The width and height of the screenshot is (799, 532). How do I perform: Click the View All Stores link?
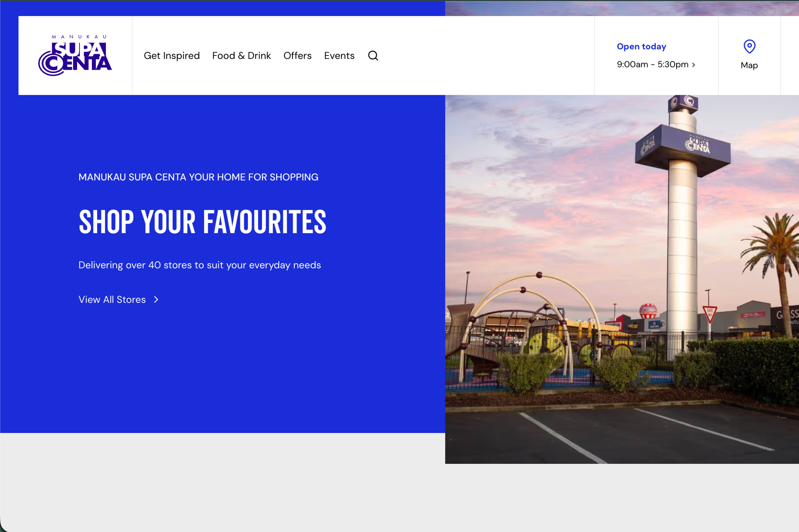(118, 300)
